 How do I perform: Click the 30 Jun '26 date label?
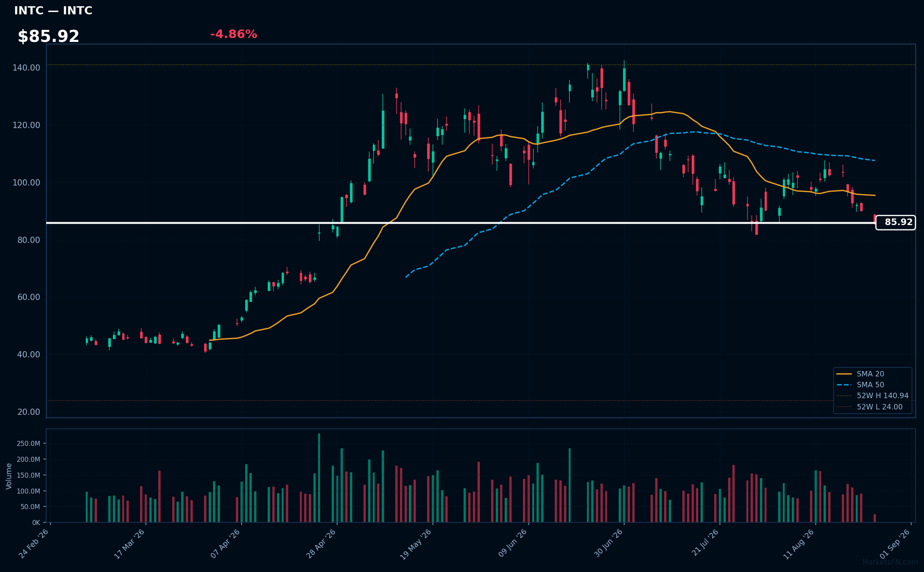click(x=608, y=544)
